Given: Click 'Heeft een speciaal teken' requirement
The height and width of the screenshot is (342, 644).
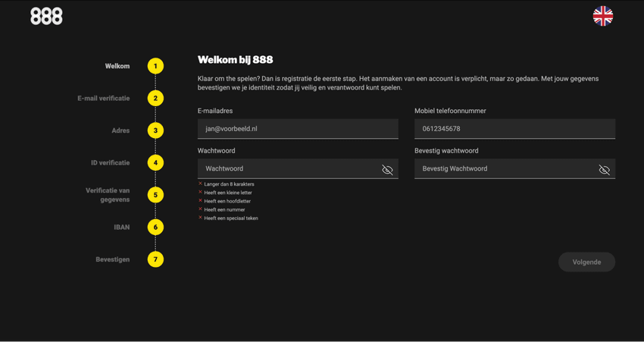Looking at the screenshot, I should pyautogui.click(x=231, y=218).
